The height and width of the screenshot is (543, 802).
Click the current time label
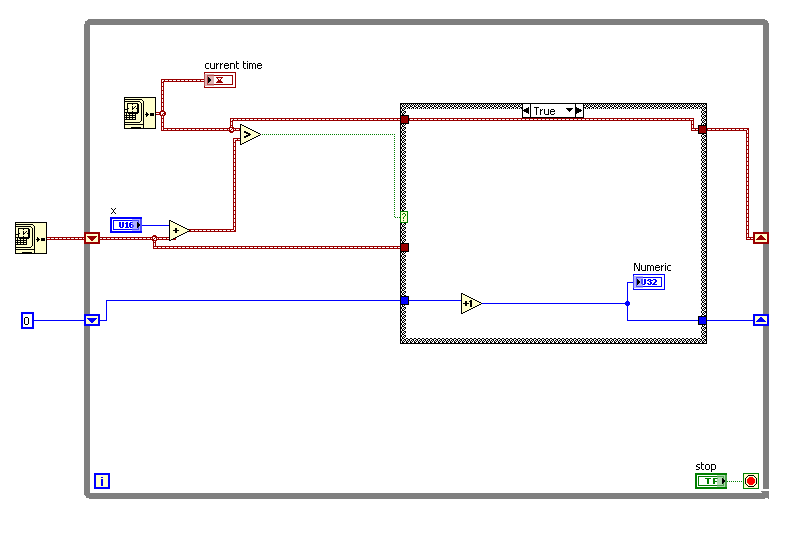click(x=233, y=65)
